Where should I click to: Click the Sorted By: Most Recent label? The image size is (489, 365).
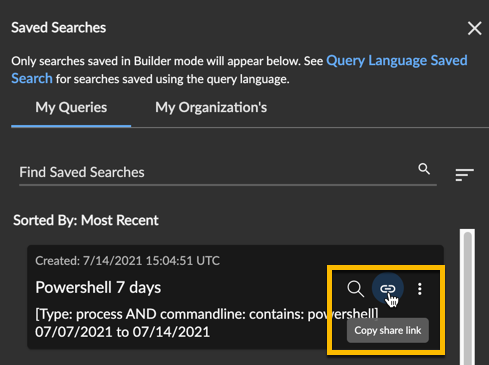pos(86,220)
